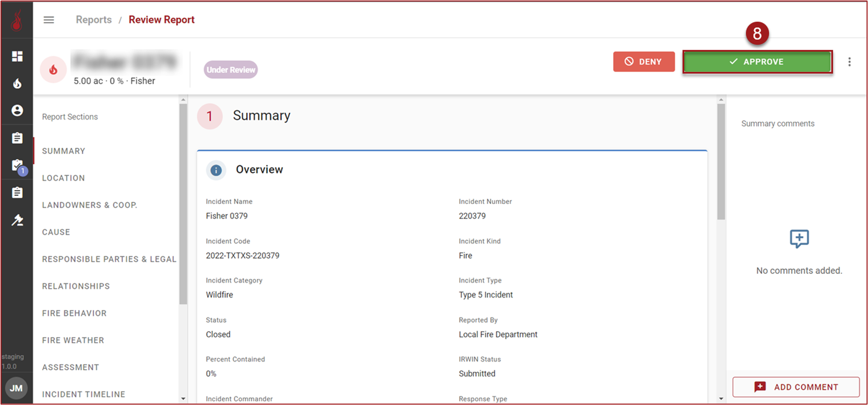Image resolution: width=868 pixels, height=405 pixels.
Task: Open the three-dot more options menu
Action: point(849,62)
